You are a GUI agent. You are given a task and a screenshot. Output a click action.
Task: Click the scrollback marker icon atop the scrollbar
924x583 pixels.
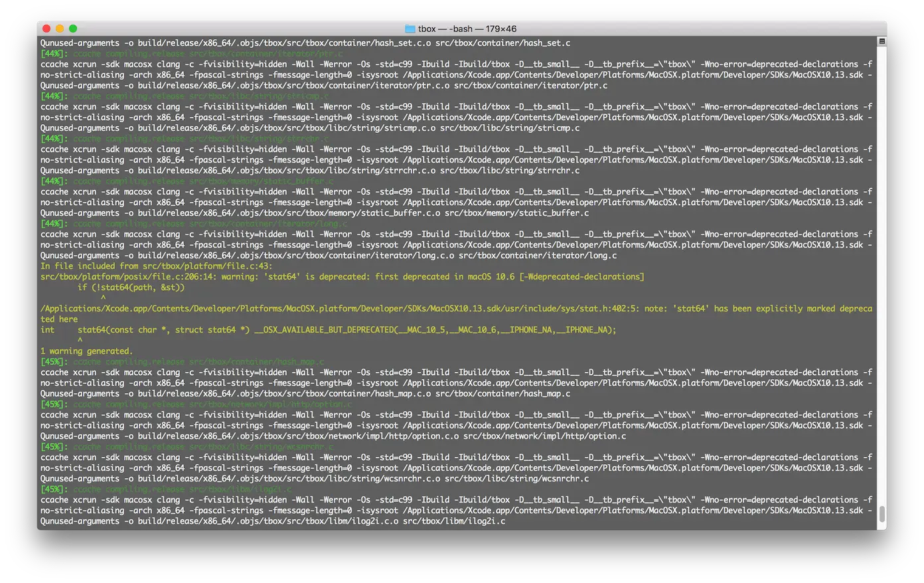coord(882,41)
